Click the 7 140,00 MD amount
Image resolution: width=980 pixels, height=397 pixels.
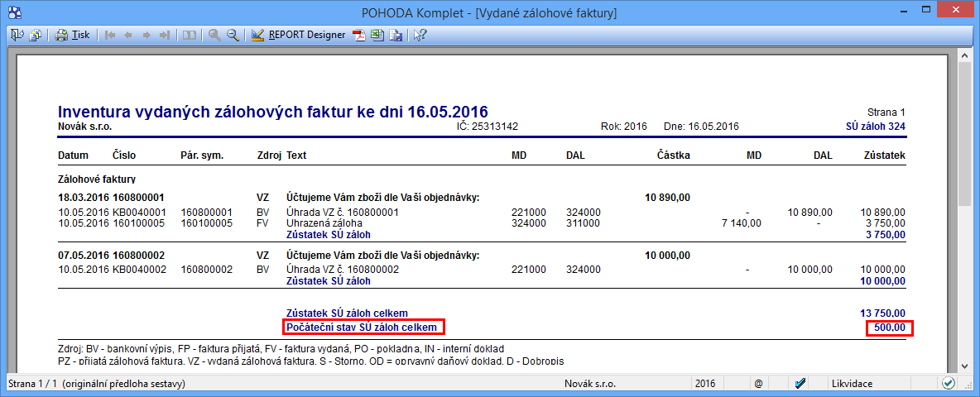[741, 222]
